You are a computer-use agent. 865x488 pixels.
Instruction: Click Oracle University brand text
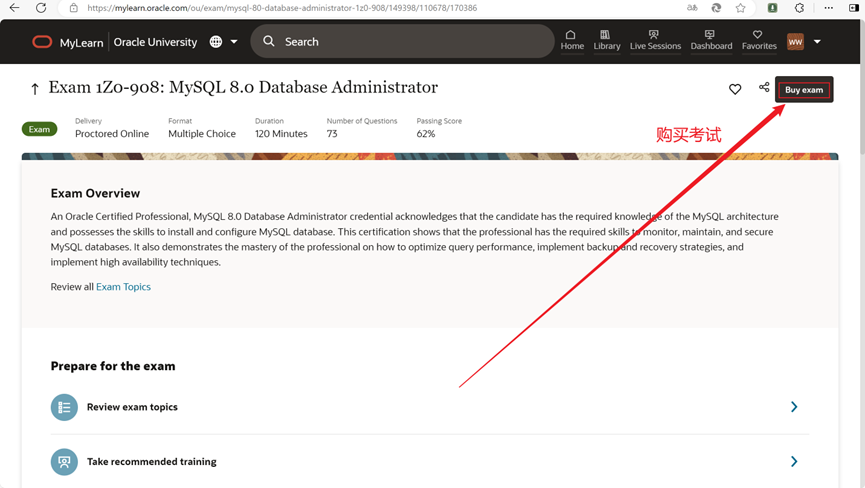click(x=155, y=42)
